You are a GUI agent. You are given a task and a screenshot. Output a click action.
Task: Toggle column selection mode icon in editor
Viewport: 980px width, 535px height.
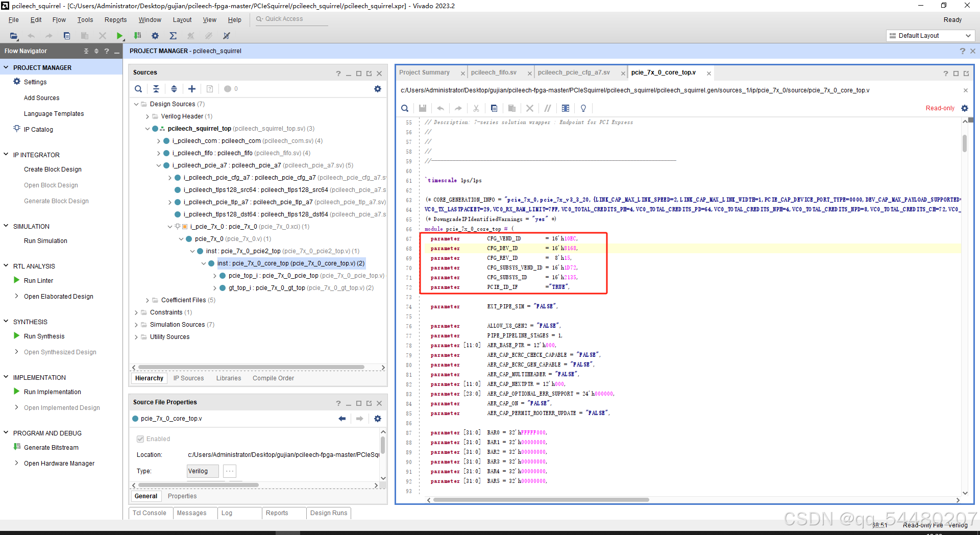pyautogui.click(x=566, y=108)
